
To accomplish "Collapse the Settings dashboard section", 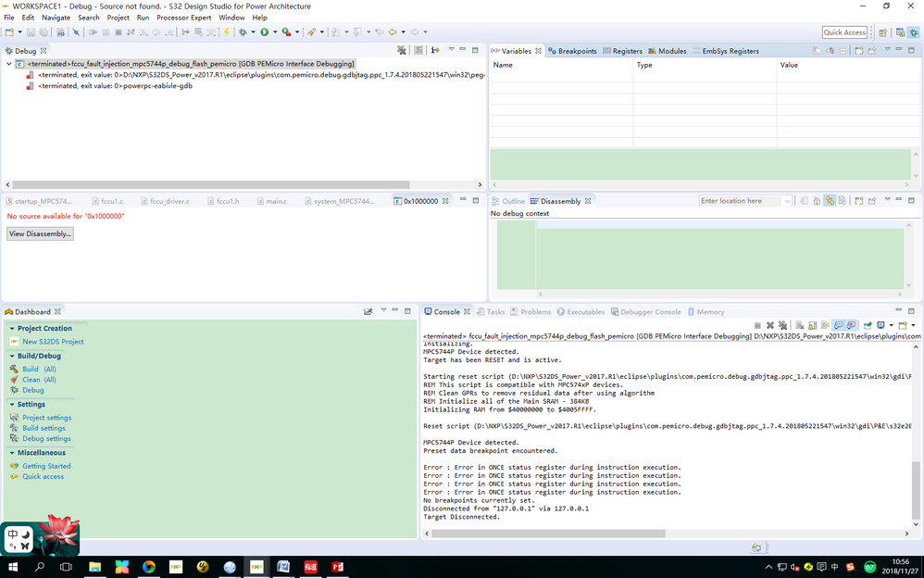I will [12, 405].
